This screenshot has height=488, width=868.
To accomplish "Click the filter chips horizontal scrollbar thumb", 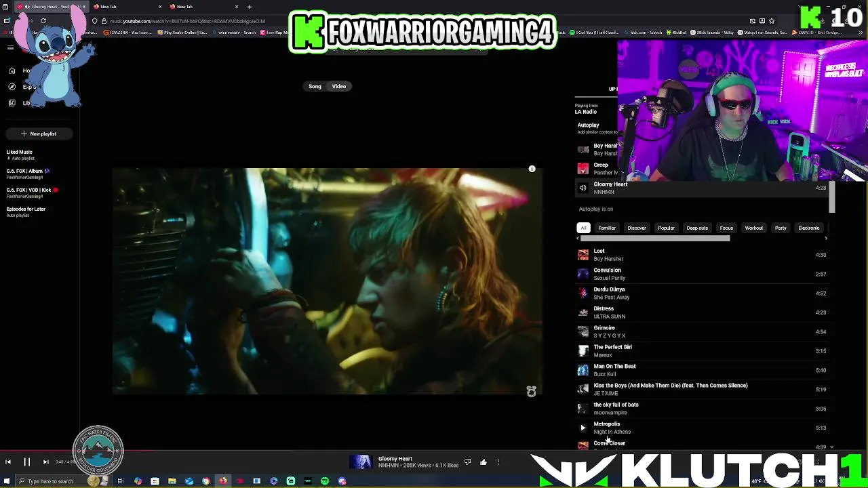I will [x=655, y=239].
